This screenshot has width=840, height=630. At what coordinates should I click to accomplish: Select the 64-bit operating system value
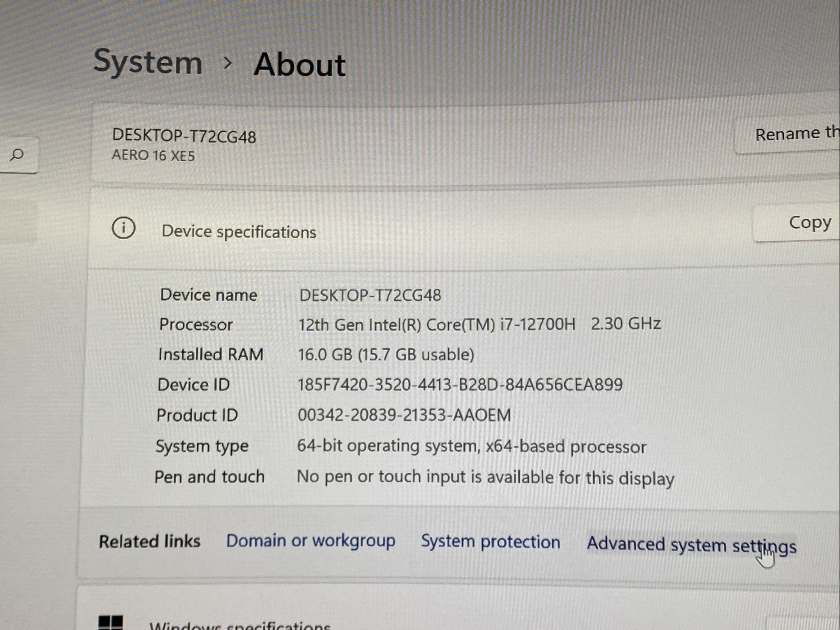(471, 446)
